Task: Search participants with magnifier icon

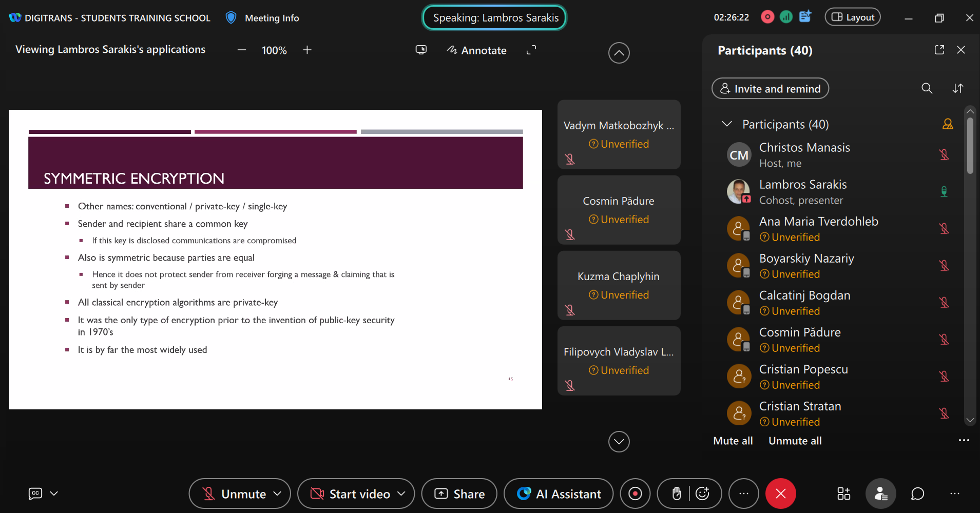Action: click(927, 88)
